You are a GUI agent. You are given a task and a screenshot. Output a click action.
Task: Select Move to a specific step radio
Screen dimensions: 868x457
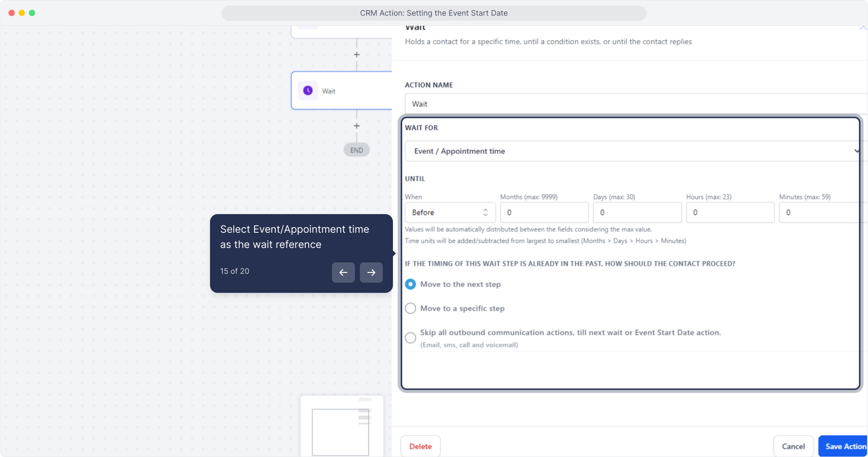(x=410, y=308)
